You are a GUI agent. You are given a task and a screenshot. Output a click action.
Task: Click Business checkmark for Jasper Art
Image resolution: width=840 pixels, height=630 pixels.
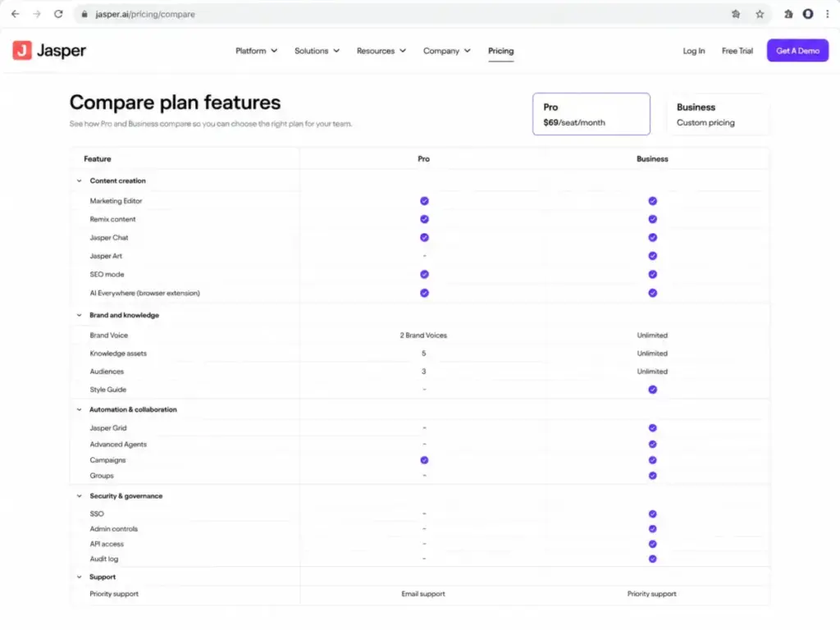(x=652, y=256)
